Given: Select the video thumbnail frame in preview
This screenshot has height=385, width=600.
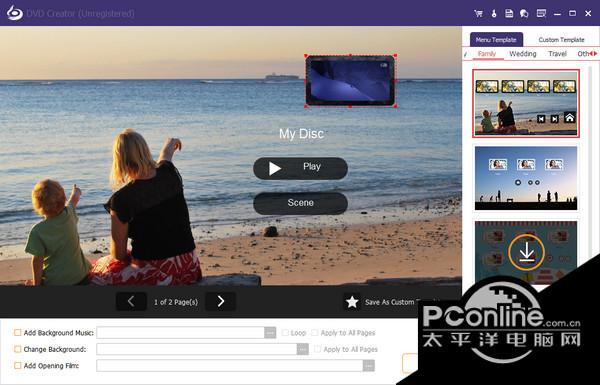Looking at the screenshot, I should click(350, 80).
